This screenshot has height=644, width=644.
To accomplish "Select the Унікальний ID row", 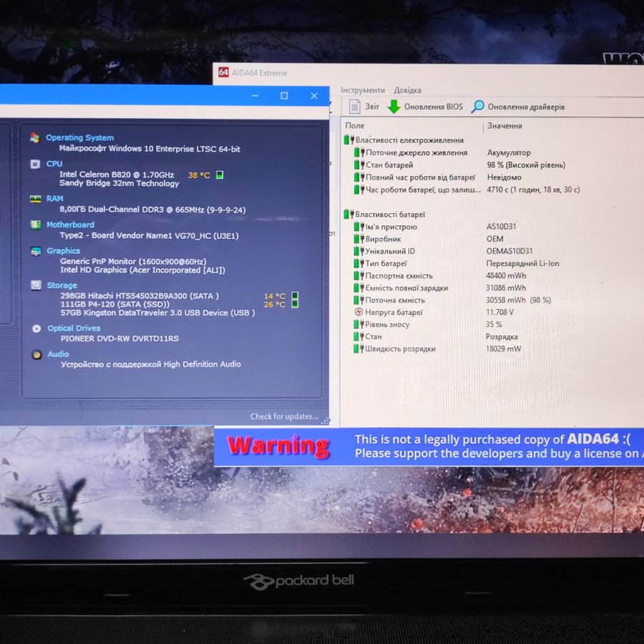I will click(443, 251).
